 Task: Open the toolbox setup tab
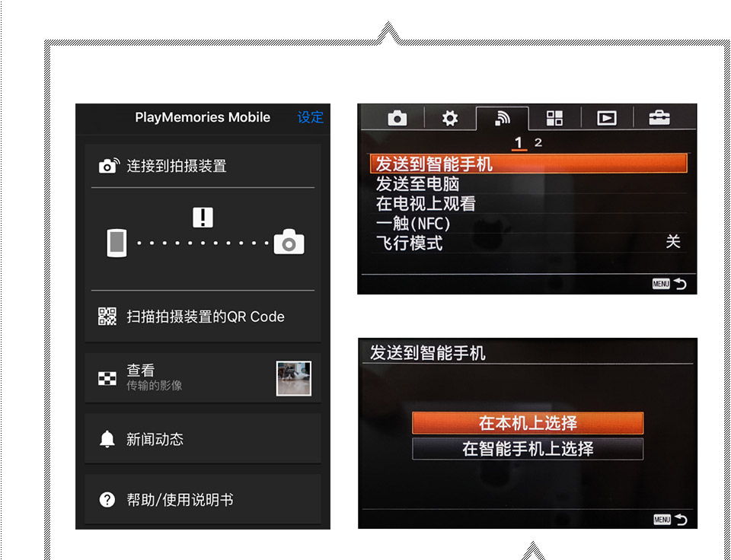659,118
